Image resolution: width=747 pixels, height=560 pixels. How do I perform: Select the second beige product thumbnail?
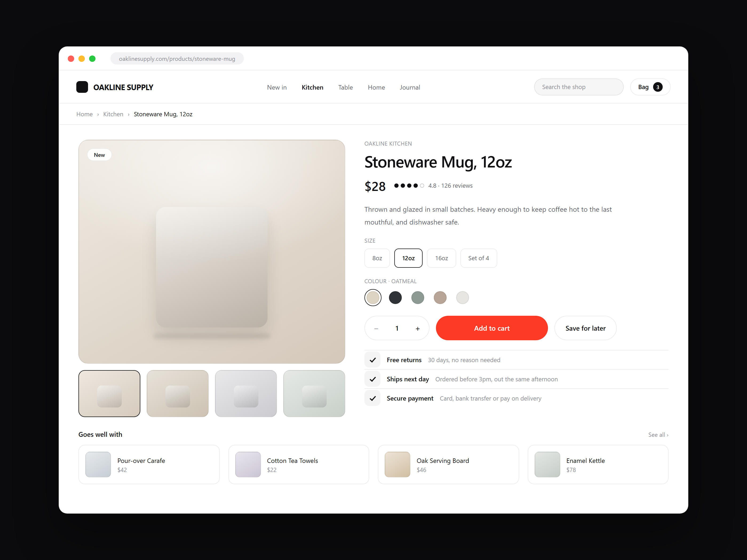click(x=178, y=394)
